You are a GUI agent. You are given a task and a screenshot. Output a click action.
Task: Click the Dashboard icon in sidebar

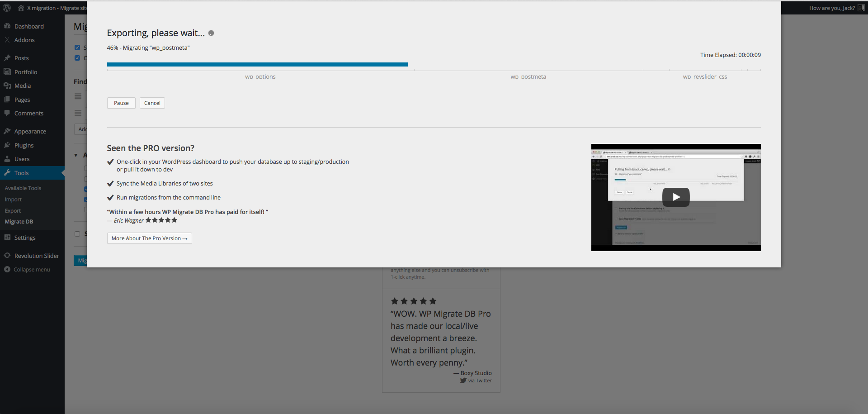(x=7, y=26)
